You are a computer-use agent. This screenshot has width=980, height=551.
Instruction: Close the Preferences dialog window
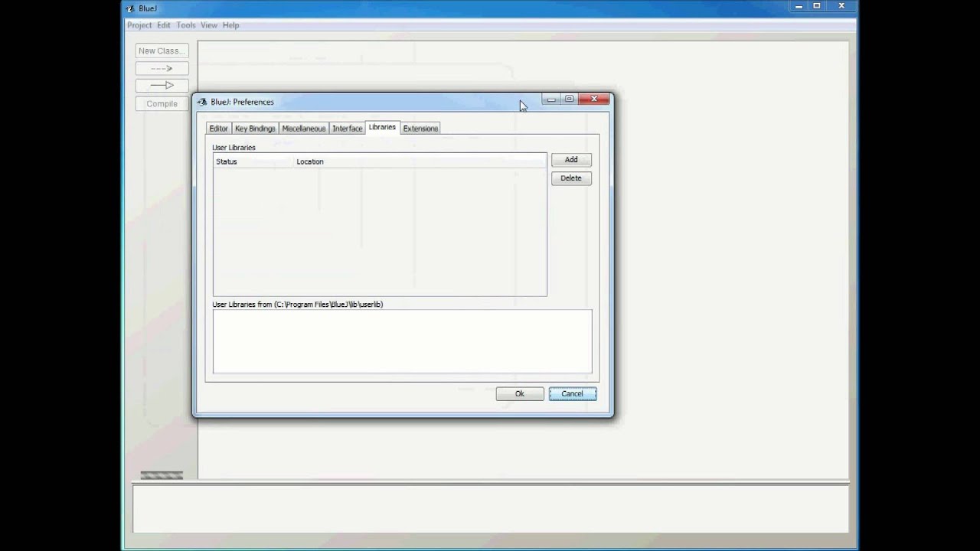coord(594,99)
